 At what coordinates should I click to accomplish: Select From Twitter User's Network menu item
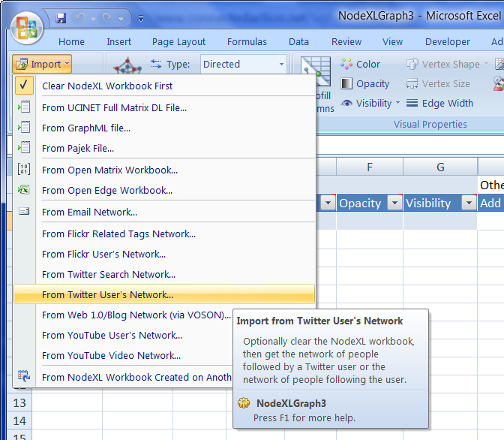(107, 295)
